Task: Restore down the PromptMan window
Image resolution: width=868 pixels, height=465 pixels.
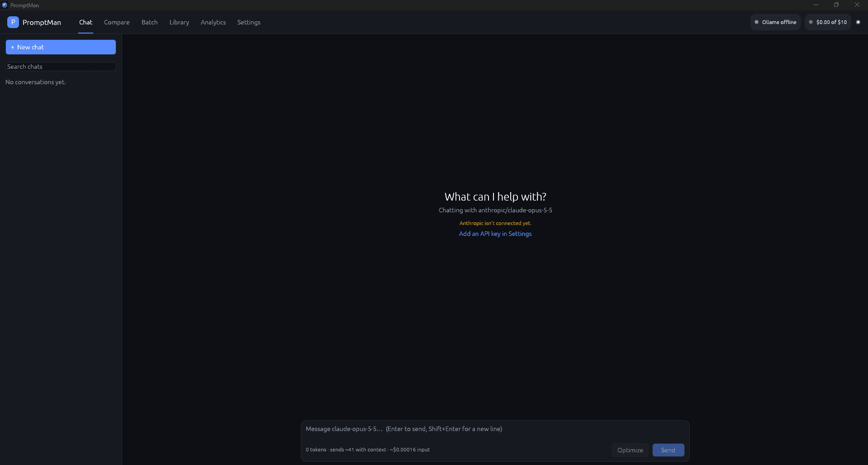Action: point(836,5)
